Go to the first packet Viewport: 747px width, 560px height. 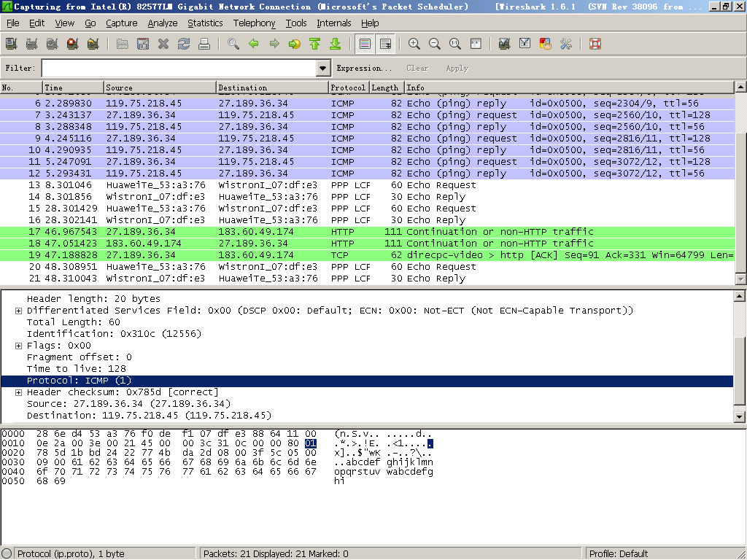(315, 44)
